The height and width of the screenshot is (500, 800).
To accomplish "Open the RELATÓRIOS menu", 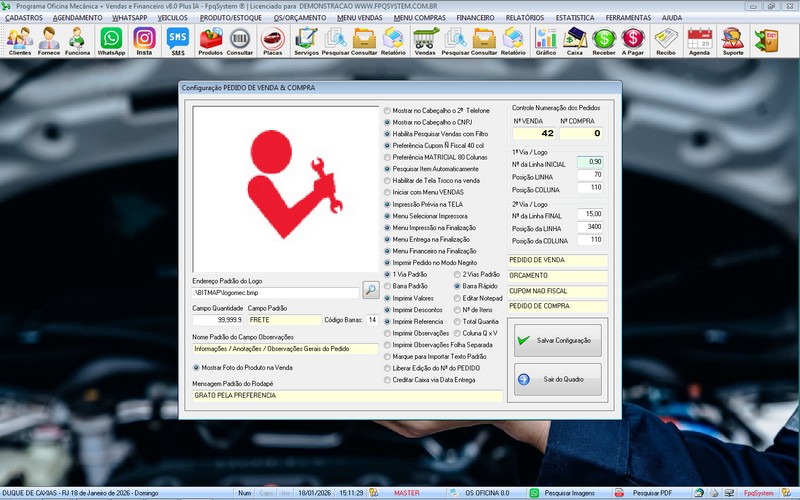I will click(526, 18).
